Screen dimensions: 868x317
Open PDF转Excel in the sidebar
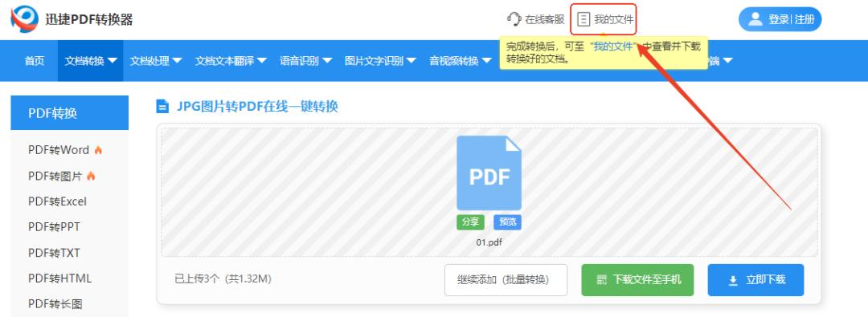[x=58, y=201]
